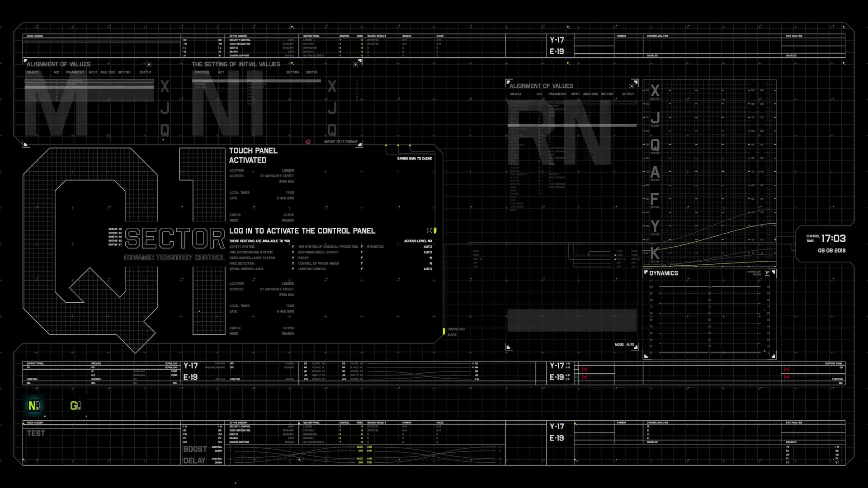Click Download Maps label
The image size is (868, 488).
coord(456,332)
